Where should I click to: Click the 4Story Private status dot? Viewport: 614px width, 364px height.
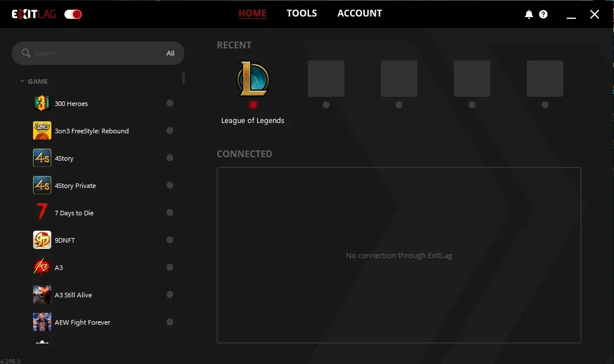coord(170,185)
